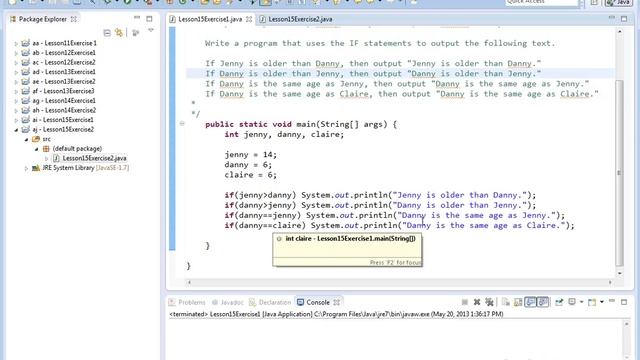Open the Declaration tab
This screenshot has height=360, width=640.
coord(270,302)
